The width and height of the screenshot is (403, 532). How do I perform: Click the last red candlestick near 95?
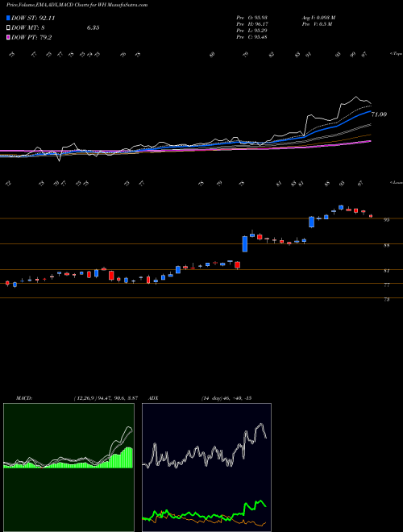(371, 216)
